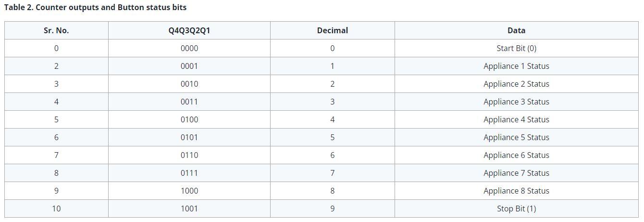Select the 'Q4Q3Q2Q1' column header
644x222 pixels.
point(189,30)
